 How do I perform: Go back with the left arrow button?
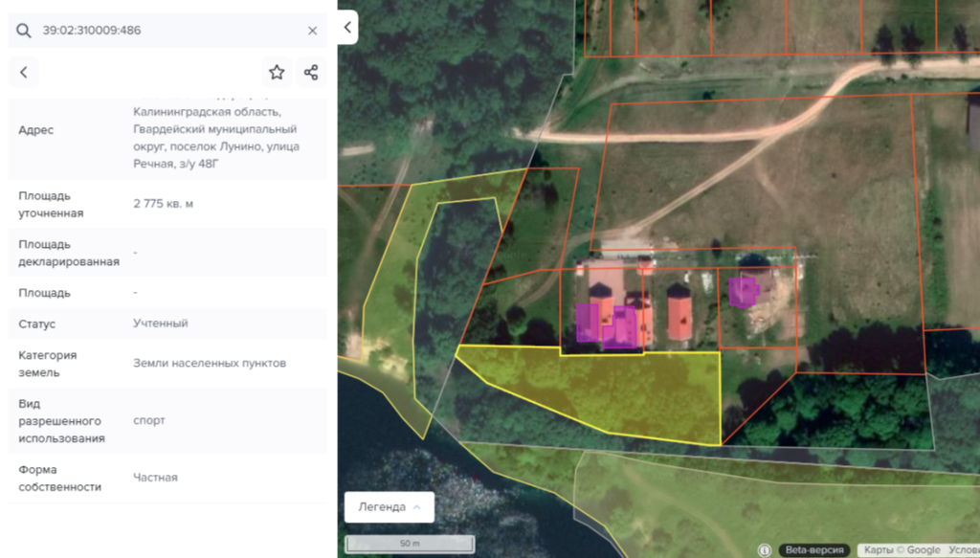(x=24, y=73)
